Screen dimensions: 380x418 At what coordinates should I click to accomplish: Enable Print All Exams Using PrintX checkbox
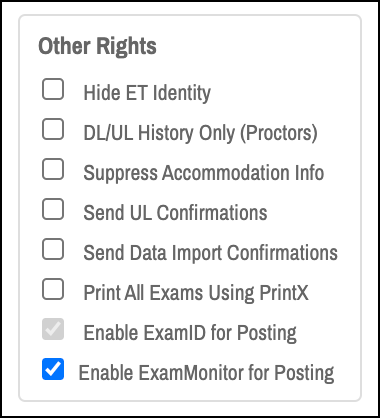click(53, 289)
